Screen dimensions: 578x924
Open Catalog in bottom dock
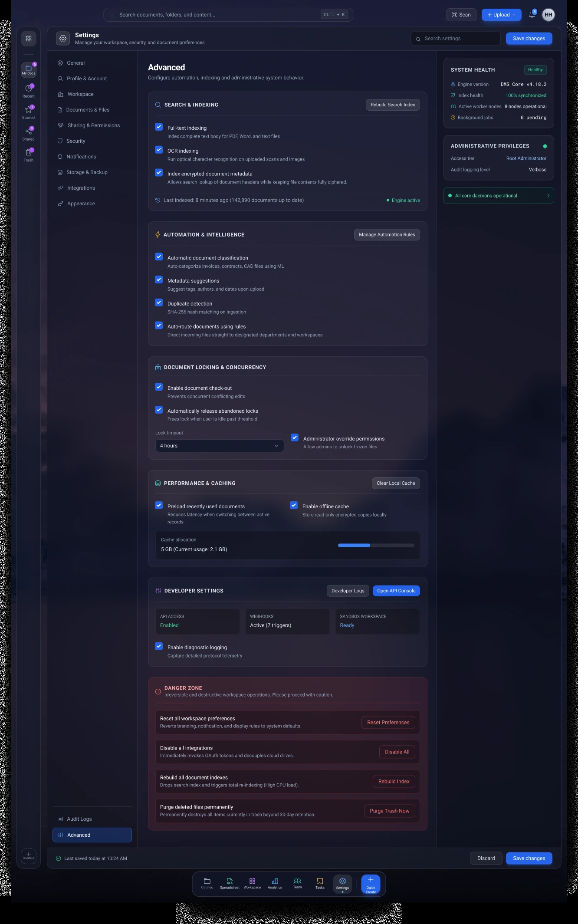207,883
